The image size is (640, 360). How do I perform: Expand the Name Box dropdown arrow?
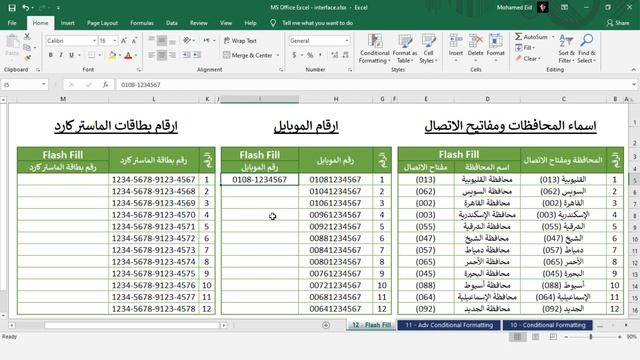[44, 84]
